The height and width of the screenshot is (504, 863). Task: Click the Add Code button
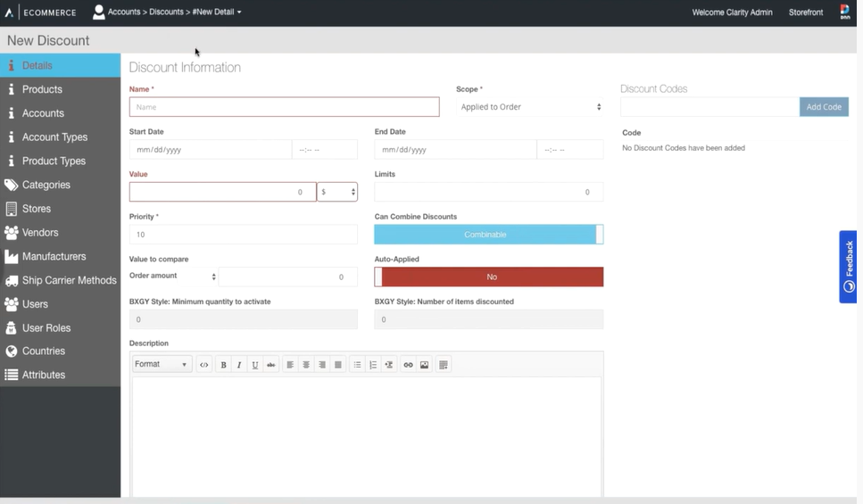pos(824,107)
